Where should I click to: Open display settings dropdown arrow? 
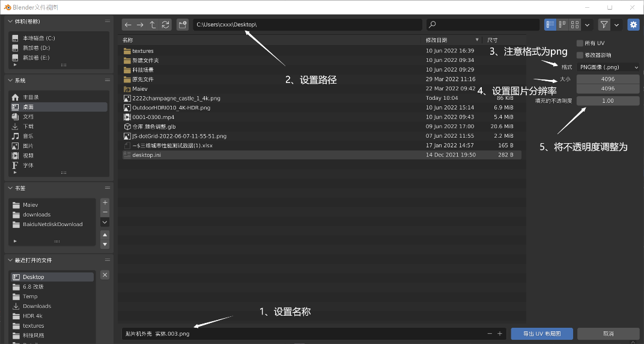pos(588,25)
